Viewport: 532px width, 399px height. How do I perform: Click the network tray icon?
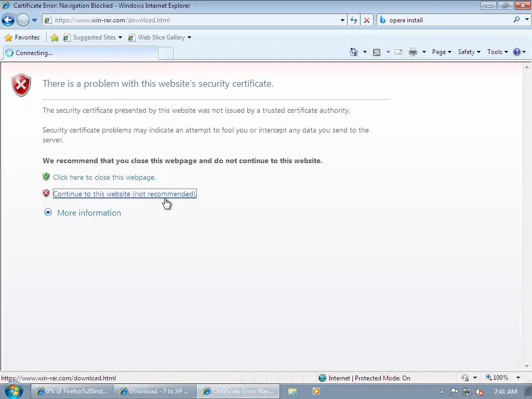[x=467, y=392]
